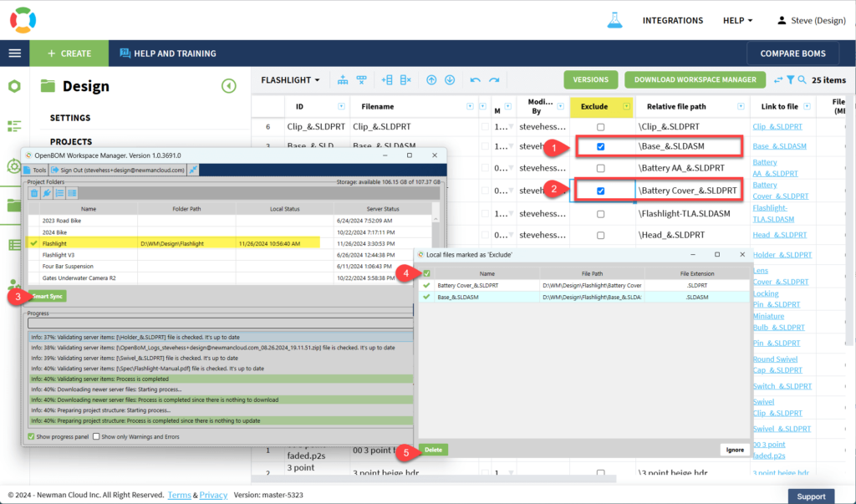Click the undo arrow in BOM toolbar

pyautogui.click(x=476, y=80)
